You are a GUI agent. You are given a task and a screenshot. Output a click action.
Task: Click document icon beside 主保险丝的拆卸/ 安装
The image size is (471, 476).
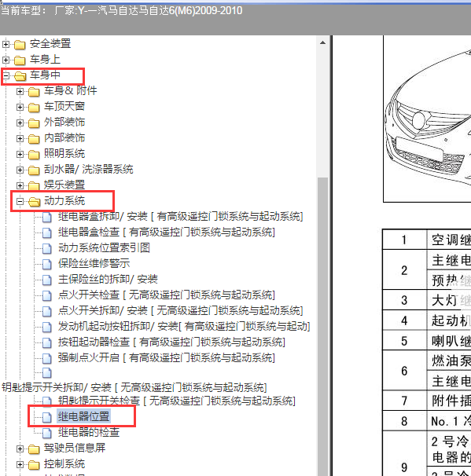47,280
